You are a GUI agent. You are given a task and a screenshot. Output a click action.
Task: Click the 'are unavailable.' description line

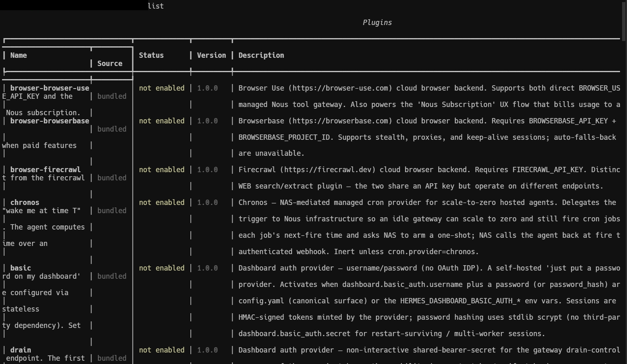pos(271,153)
